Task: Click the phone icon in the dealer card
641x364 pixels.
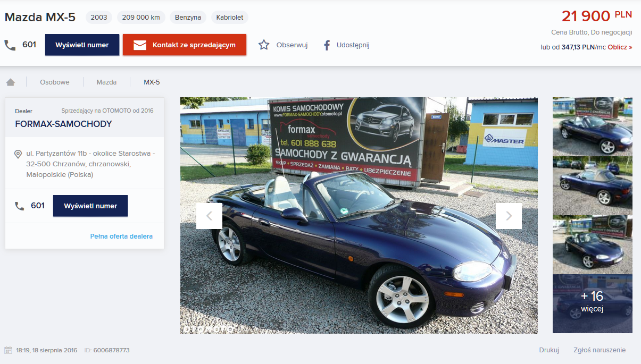Action: coord(20,206)
